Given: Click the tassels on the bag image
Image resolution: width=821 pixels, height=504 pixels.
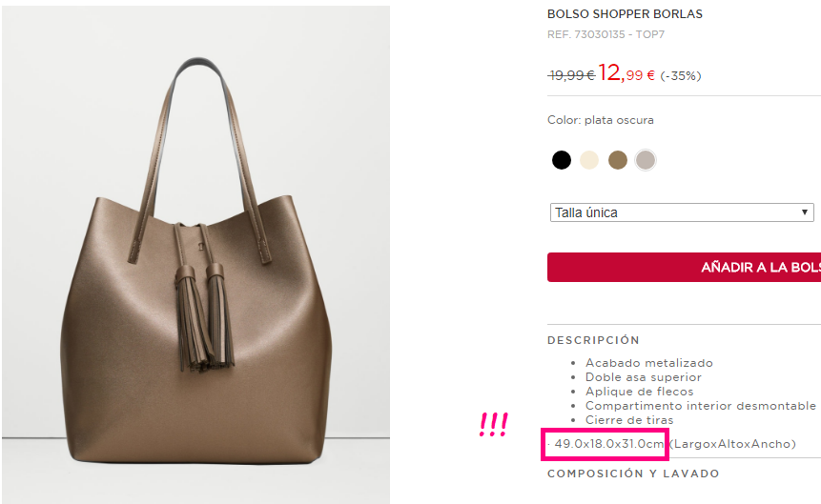Looking at the screenshot, I should (204, 316).
